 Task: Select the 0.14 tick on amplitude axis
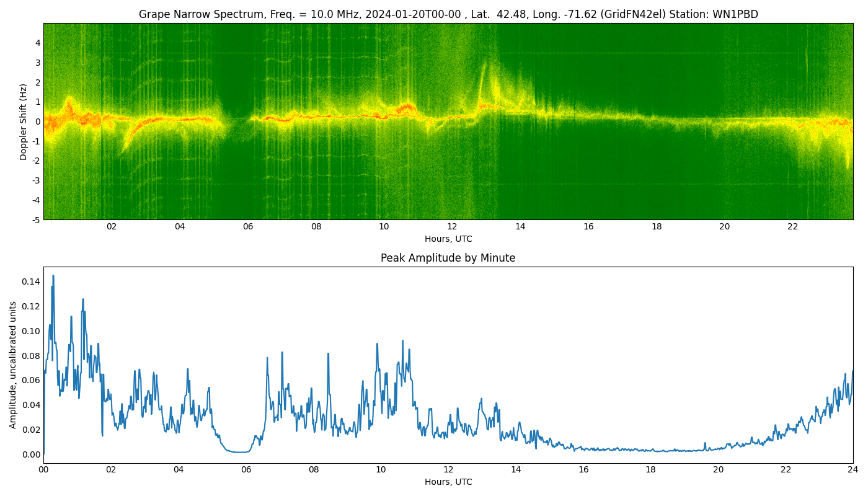coord(31,281)
